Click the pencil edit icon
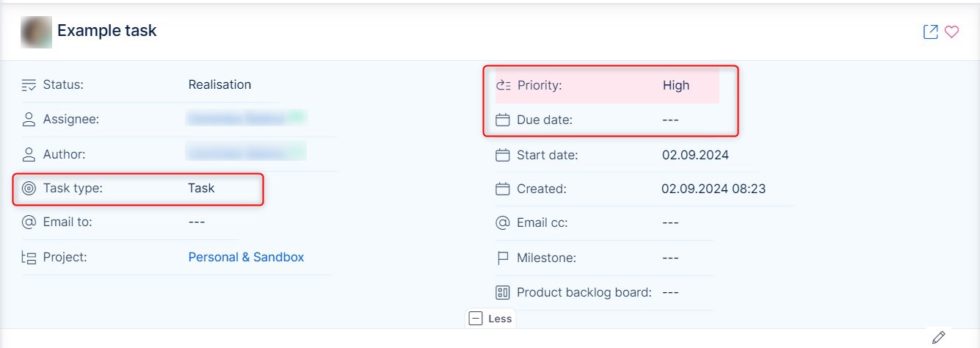The width and height of the screenshot is (980, 348). tap(938, 337)
